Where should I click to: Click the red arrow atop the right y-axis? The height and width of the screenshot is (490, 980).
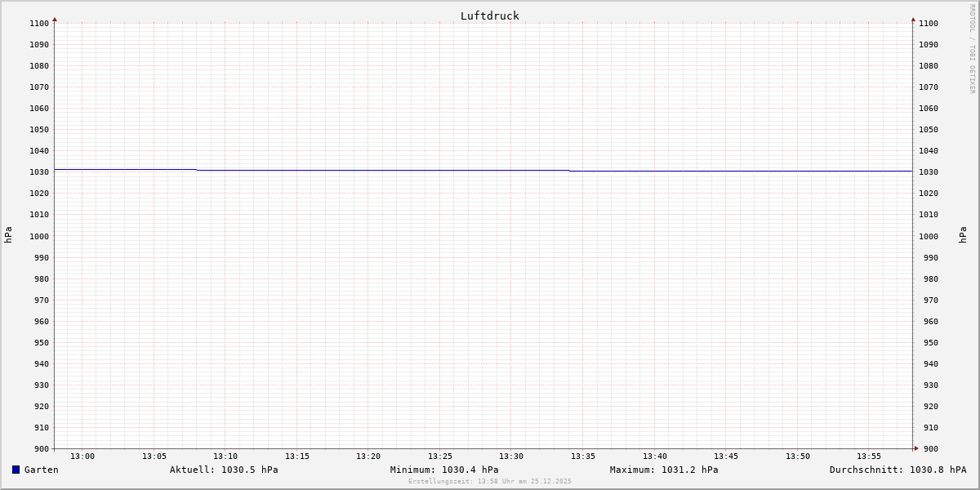(x=913, y=19)
